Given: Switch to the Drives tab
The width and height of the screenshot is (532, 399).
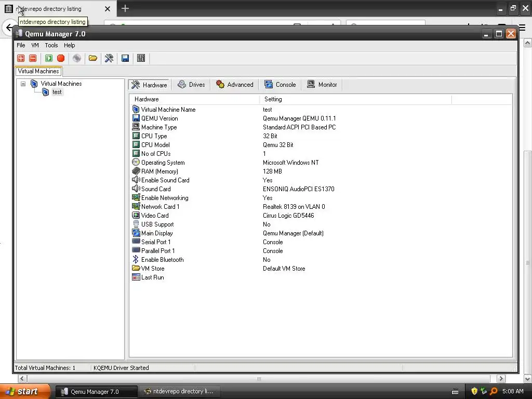Looking at the screenshot, I should coord(191,85).
